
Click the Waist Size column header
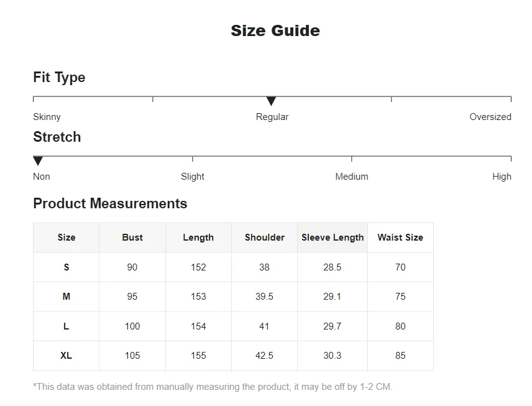400,238
